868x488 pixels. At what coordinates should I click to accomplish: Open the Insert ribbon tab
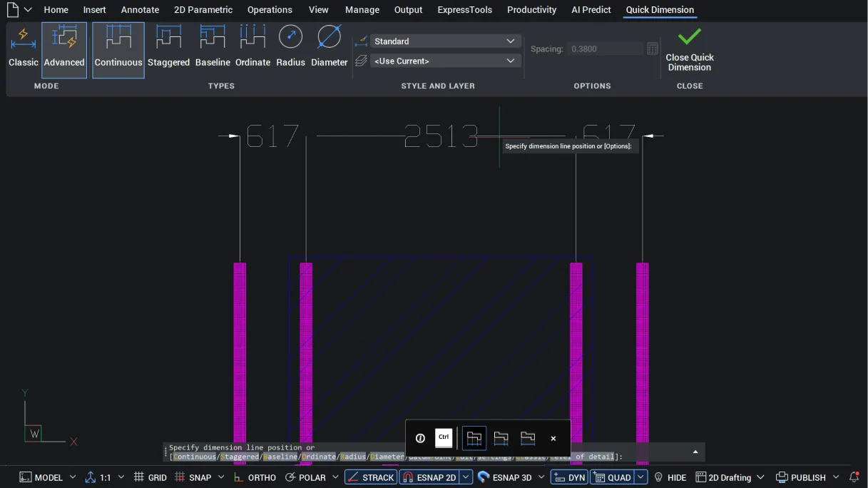pyautogui.click(x=94, y=10)
